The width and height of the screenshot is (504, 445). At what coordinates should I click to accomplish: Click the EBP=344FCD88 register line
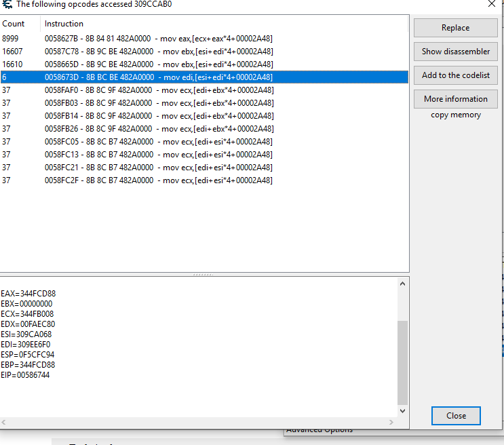[28, 365]
